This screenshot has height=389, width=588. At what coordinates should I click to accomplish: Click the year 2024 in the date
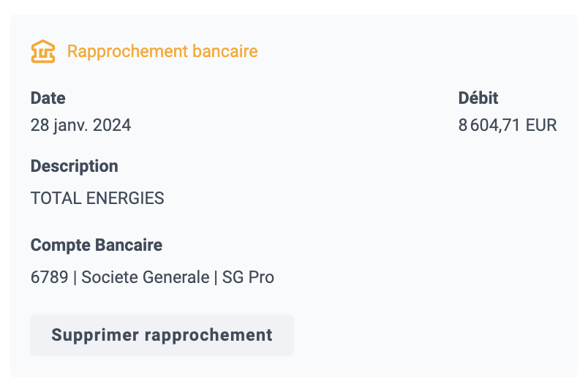(x=112, y=125)
